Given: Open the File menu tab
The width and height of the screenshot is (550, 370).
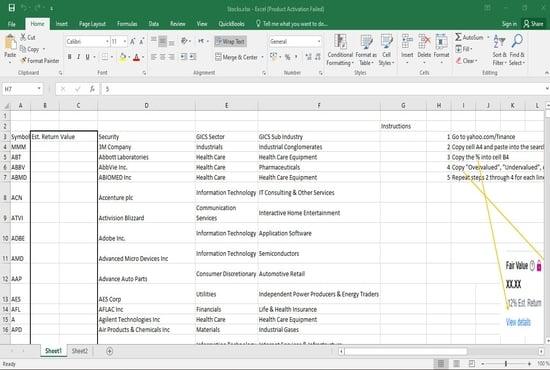Looking at the screenshot, I should [12, 24].
